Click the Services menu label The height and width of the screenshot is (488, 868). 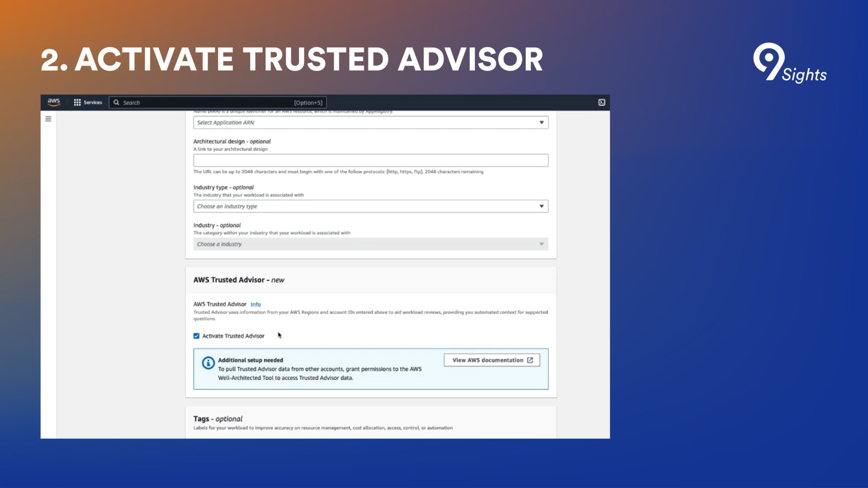tap(93, 103)
